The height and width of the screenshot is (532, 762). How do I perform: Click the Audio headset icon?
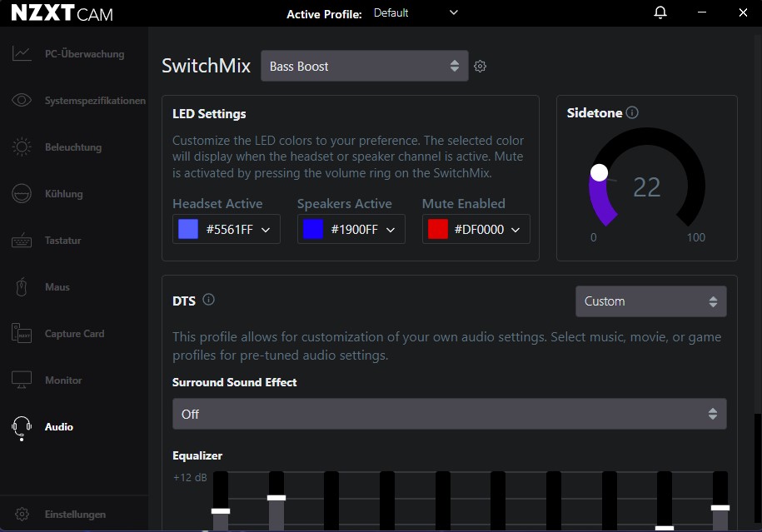pyautogui.click(x=22, y=428)
